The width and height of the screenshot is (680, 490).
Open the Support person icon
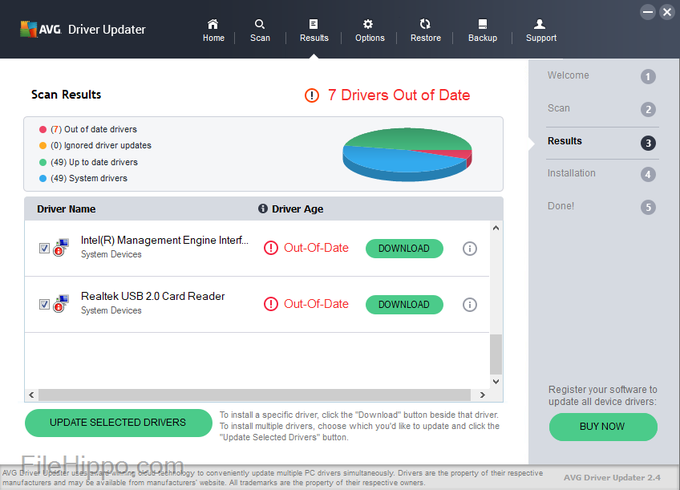(541, 24)
